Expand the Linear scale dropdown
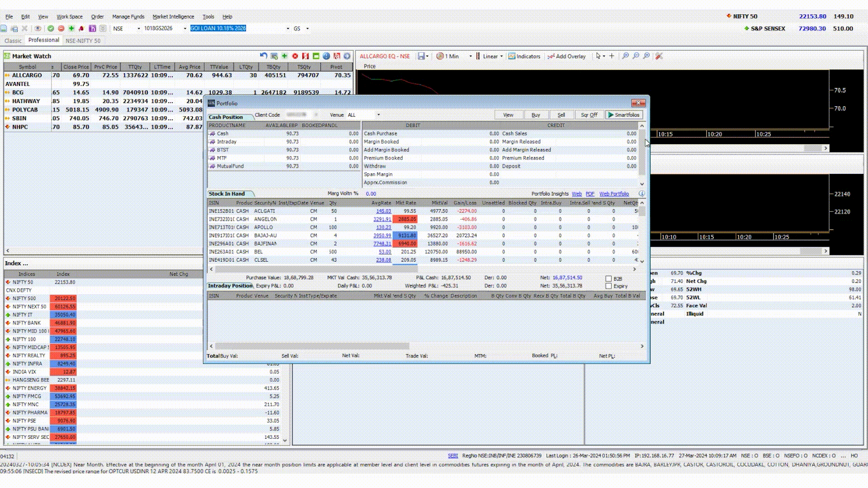 point(501,56)
